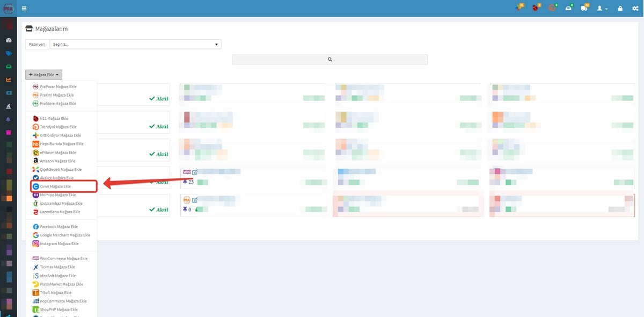Open the dashboard gauge sidebar icon

9,40
